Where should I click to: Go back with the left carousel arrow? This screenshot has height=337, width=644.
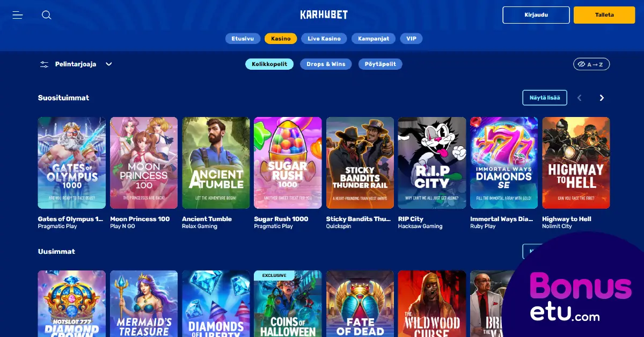[x=579, y=98]
